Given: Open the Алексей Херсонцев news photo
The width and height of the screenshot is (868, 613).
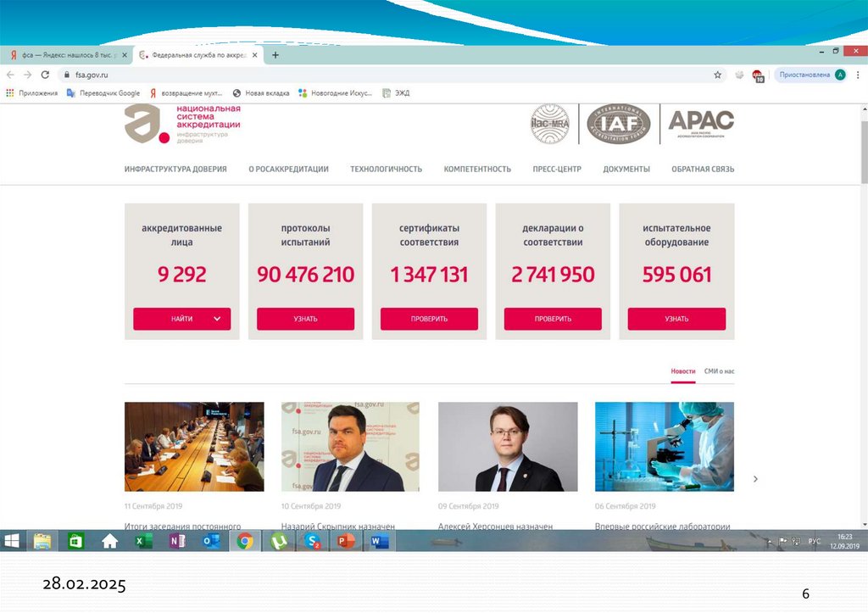Looking at the screenshot, I should [508, 447].
